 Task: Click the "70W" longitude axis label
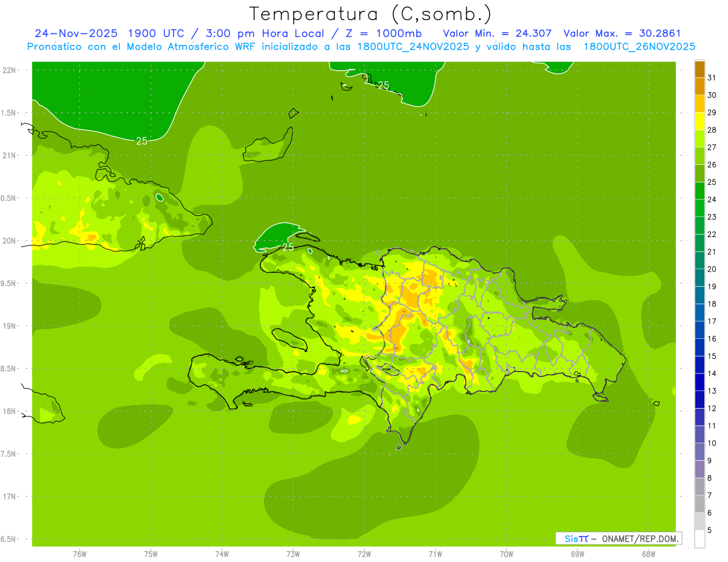[x=507, y=554]
